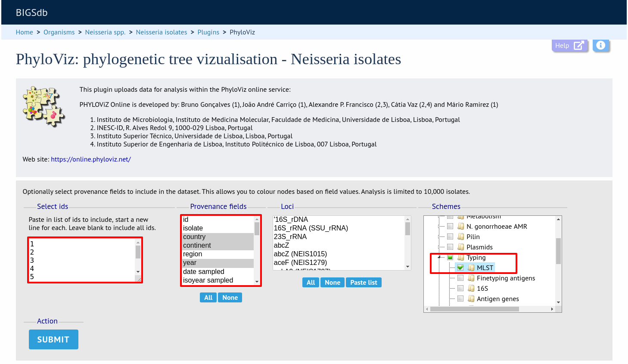Screen dimensions: 628x364
Task: Expand the Pilin tree node
Action: 439,236
